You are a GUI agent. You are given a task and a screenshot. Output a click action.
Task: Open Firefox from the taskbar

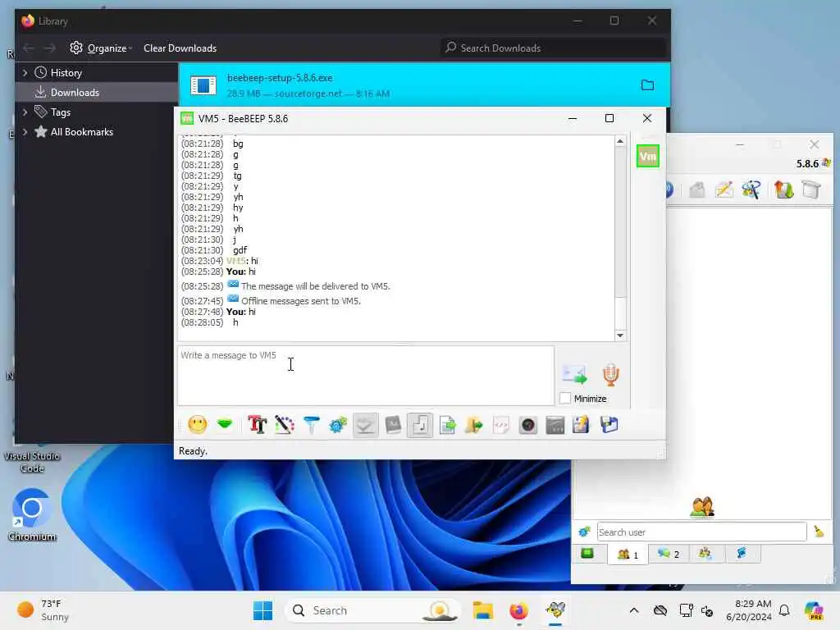[518, 610]
